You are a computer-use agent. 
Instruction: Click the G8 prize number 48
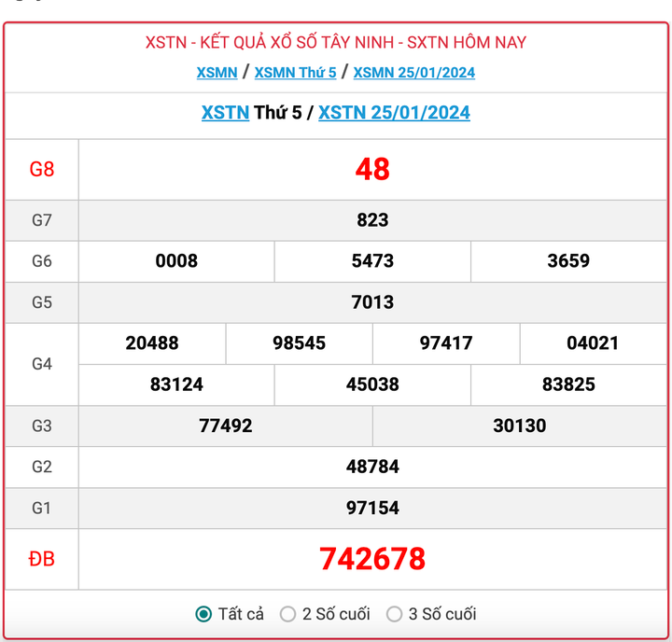coord(372,169)
